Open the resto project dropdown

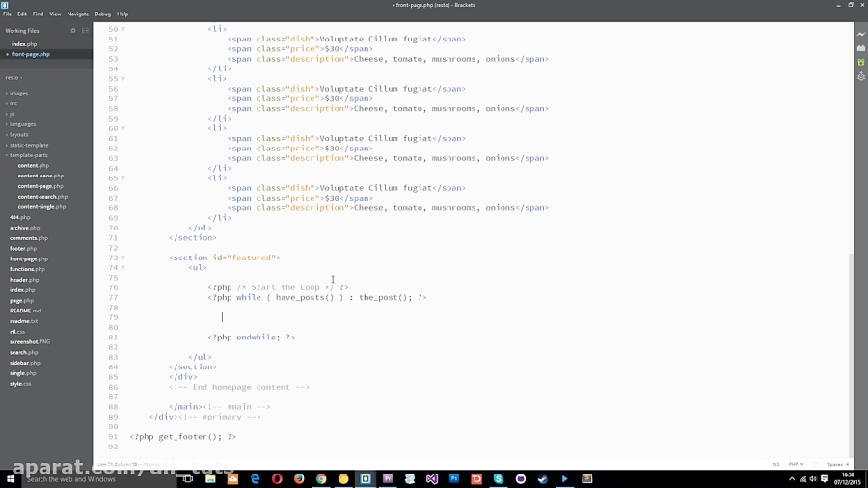click(x=14, y=77)
